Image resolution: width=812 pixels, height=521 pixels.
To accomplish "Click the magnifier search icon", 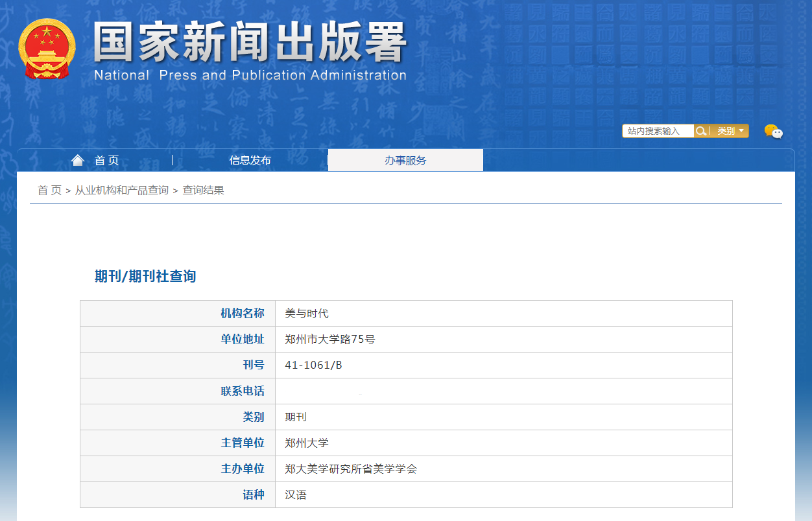I will click(700, 131).
